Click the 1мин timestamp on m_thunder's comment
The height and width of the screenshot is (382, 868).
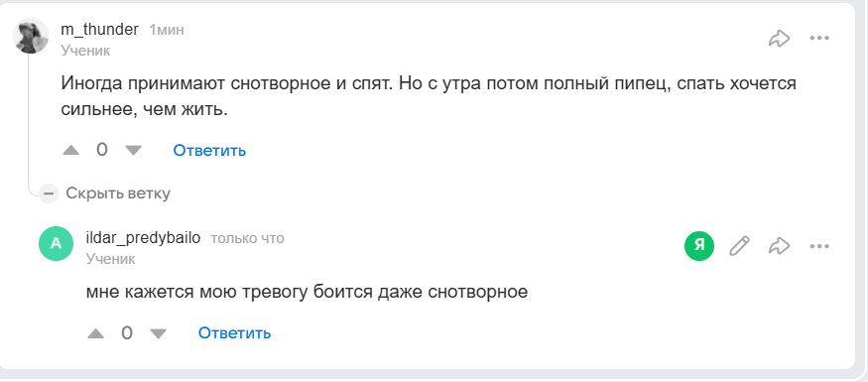coord(167,30)
